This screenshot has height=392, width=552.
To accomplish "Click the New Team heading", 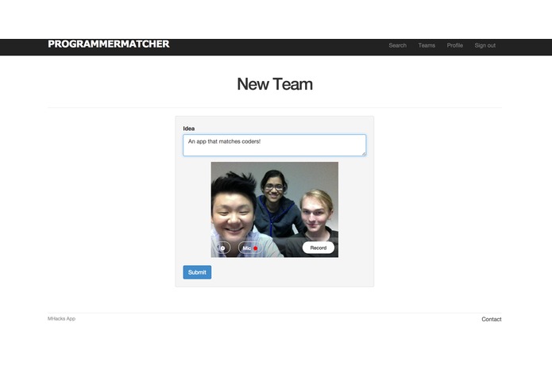I will 275,84.
